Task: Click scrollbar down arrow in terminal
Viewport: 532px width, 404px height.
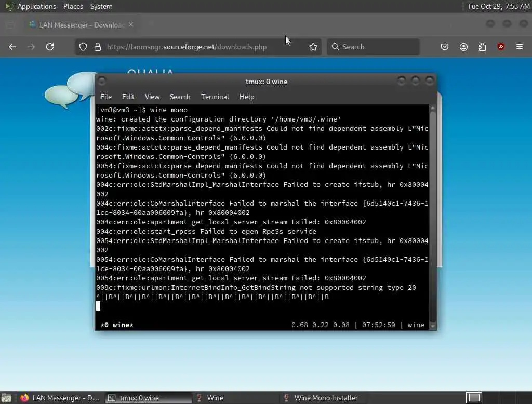Action: point(433,325)
